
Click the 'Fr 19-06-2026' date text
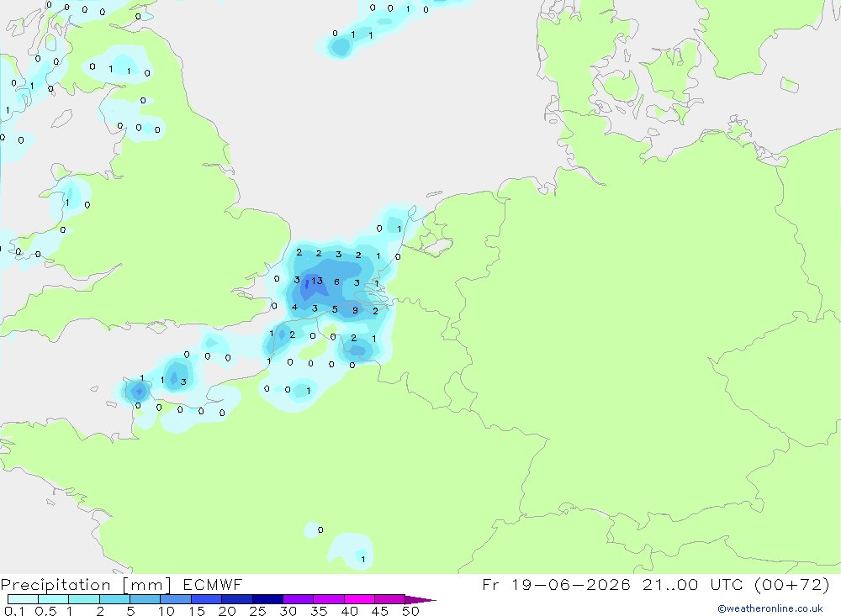coord(556,584)
